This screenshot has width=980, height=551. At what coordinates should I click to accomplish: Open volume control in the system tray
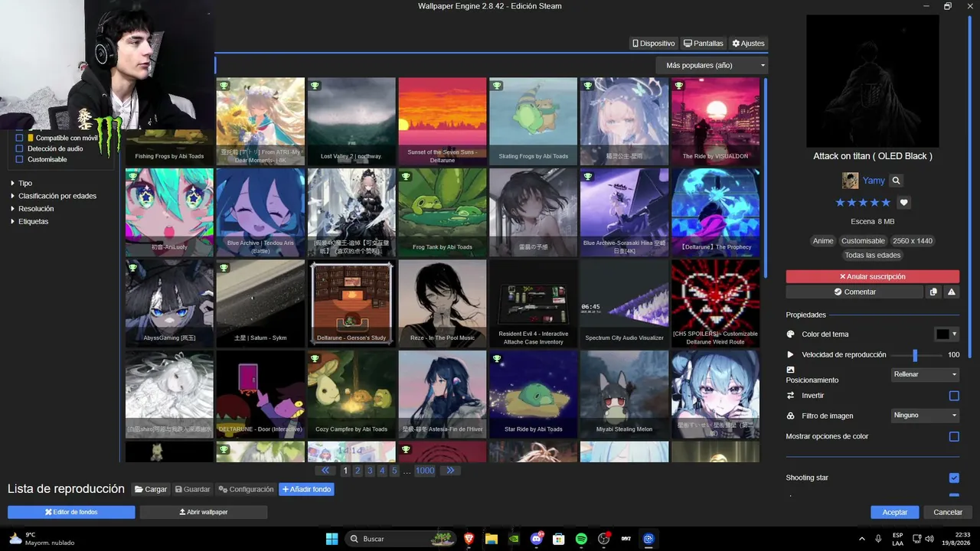929,539
